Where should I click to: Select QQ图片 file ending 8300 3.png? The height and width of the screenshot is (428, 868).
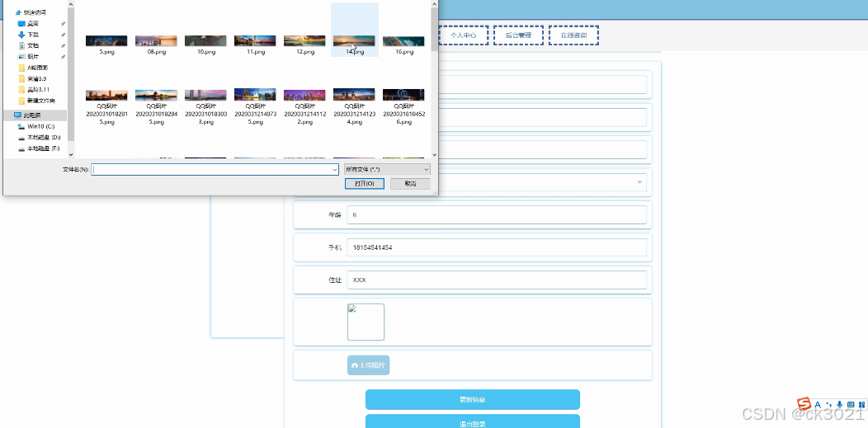[205, 106]
